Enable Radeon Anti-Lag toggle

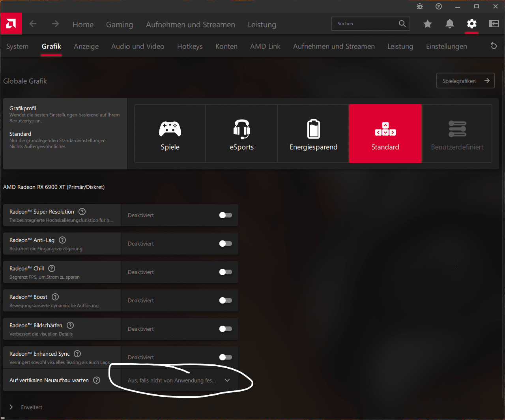tap(226, 244)
